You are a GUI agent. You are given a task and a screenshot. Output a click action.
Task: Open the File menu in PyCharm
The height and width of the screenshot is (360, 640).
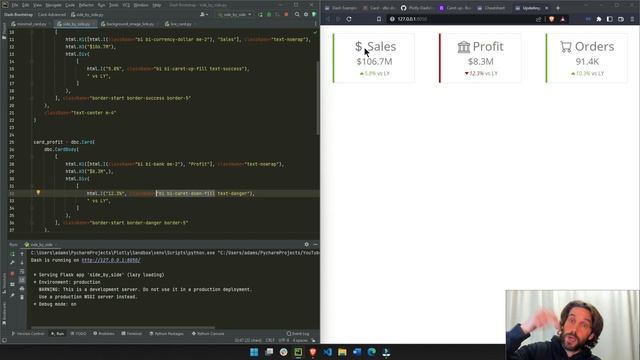[15, 5]
